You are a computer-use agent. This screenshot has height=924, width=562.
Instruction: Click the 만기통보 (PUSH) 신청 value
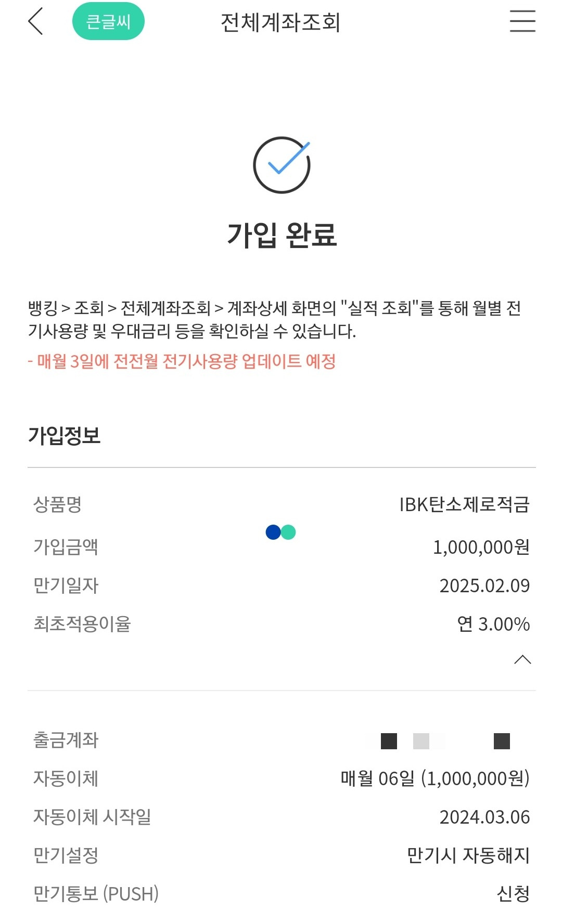[x=513, y=894]
